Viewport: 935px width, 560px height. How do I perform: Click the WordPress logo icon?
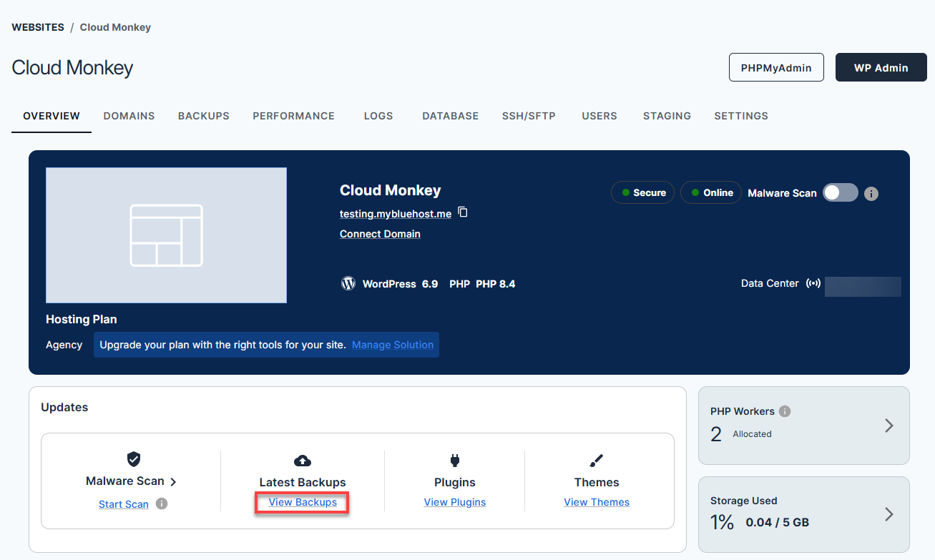point(348,283)
